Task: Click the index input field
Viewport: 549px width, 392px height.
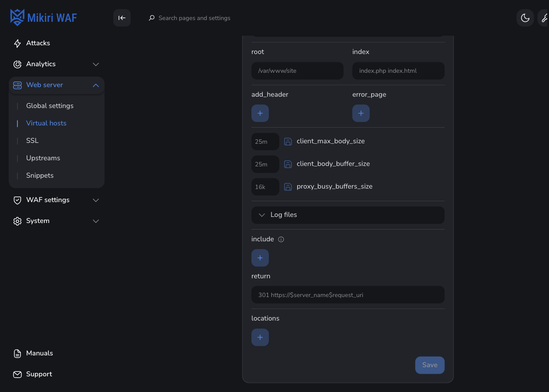Action: tap(399, 71)
